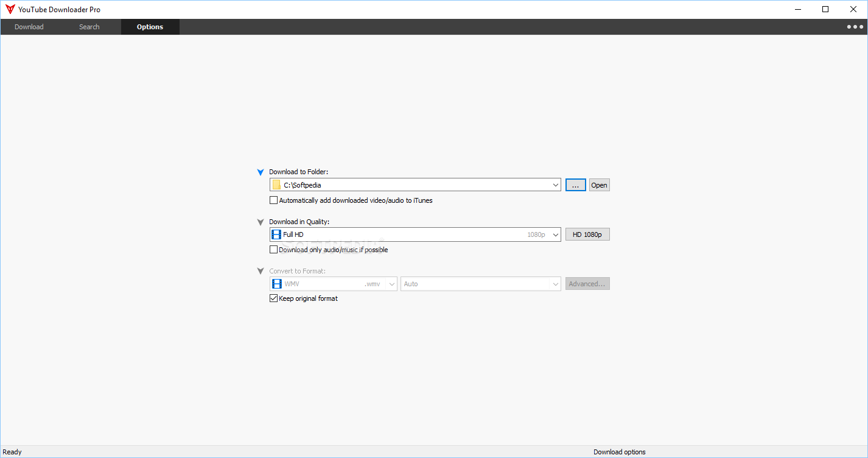Image resolution: width=868 pixels, height=458 pixels.
Task: Open the WMV format dropdown
Action: pos(392,284)
